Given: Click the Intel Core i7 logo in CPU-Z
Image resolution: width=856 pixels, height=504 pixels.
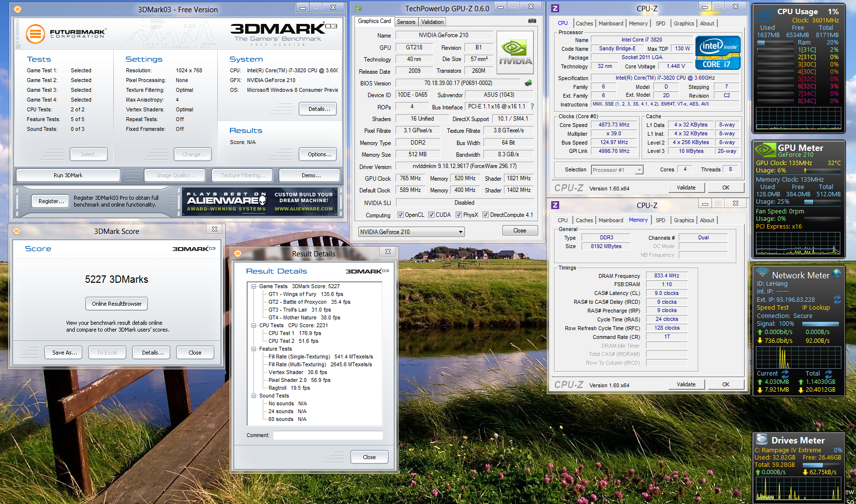Looking at the screenshot, I should (x=718, y=53).
